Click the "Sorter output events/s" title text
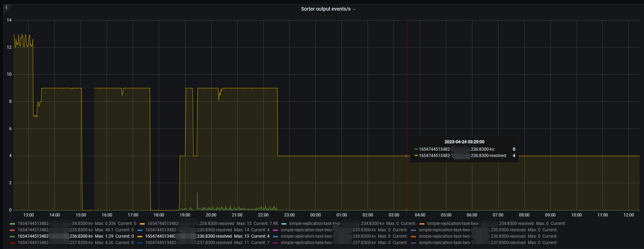The image size is (644, 249). [x=326, y=9]
